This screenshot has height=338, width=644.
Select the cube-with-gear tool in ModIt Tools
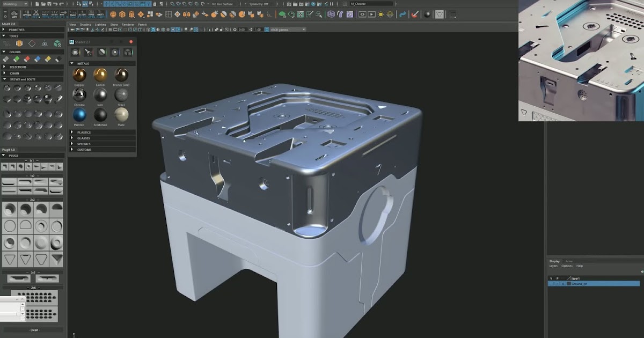pos(57,43)
